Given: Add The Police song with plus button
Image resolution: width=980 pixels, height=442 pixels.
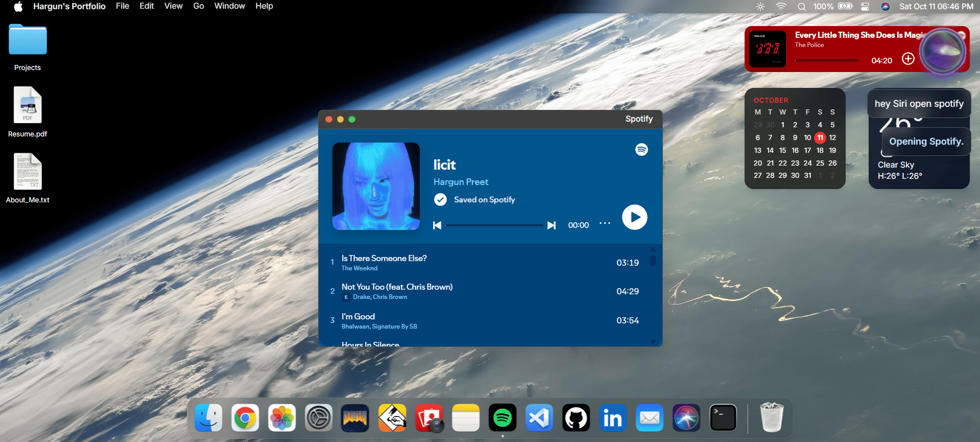Looking at the screenshot, I should click(x=908, y=59).
